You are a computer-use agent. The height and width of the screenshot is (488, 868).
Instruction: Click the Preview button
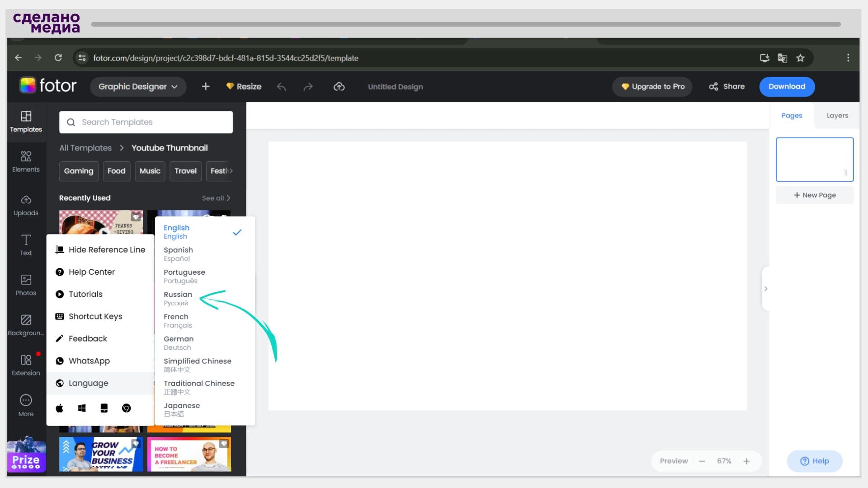[x=674, y=461]
